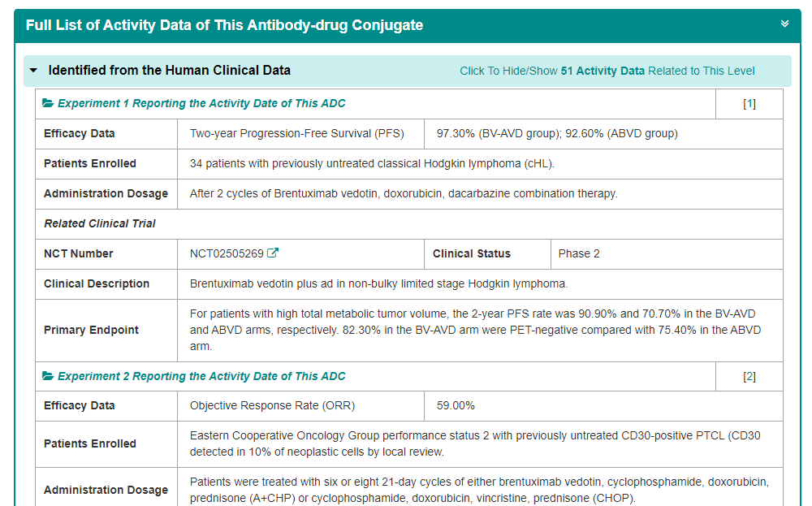
Task: Click the 59.00% efficacy value
Action: 456,406
